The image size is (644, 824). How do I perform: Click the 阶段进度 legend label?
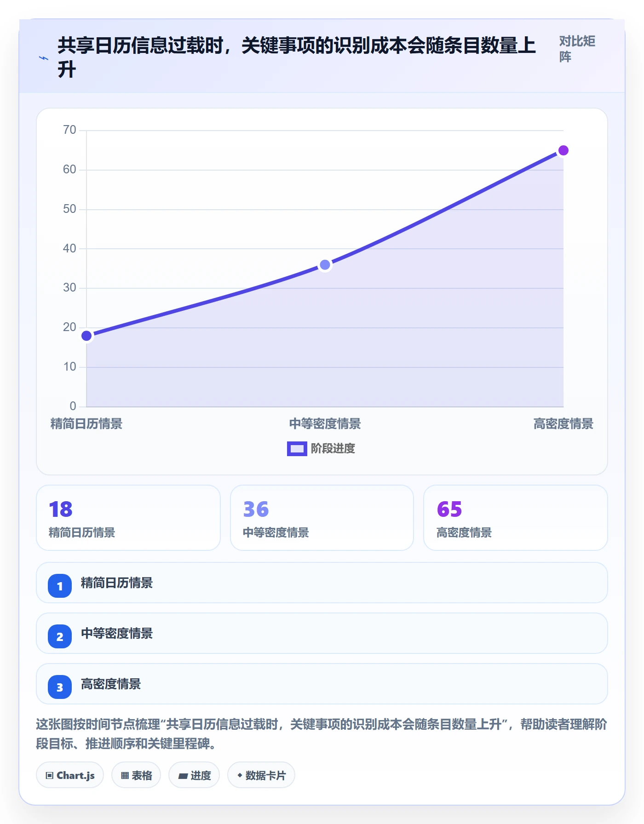tap(333, 449)
